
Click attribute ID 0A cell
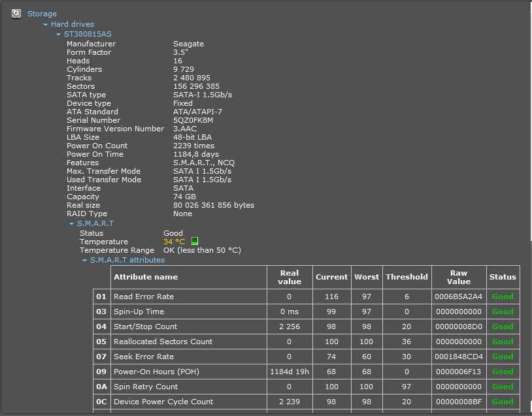[101, 387]
